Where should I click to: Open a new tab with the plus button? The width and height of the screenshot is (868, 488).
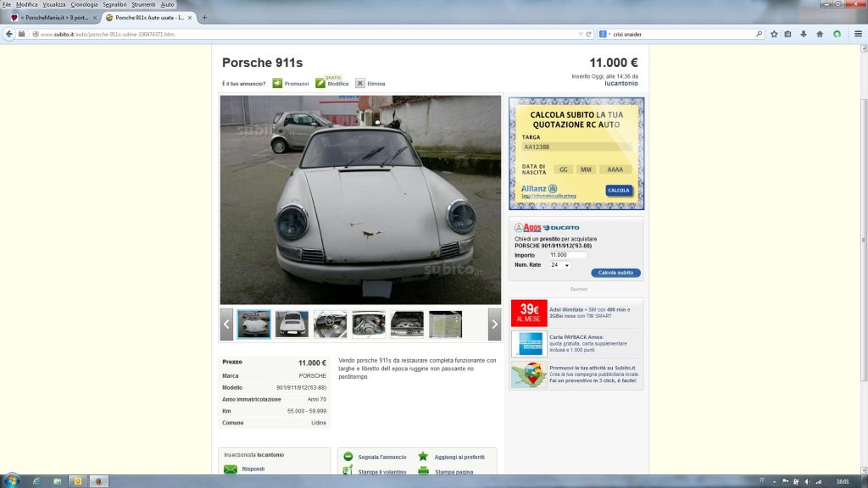click(x=204, y=18)
